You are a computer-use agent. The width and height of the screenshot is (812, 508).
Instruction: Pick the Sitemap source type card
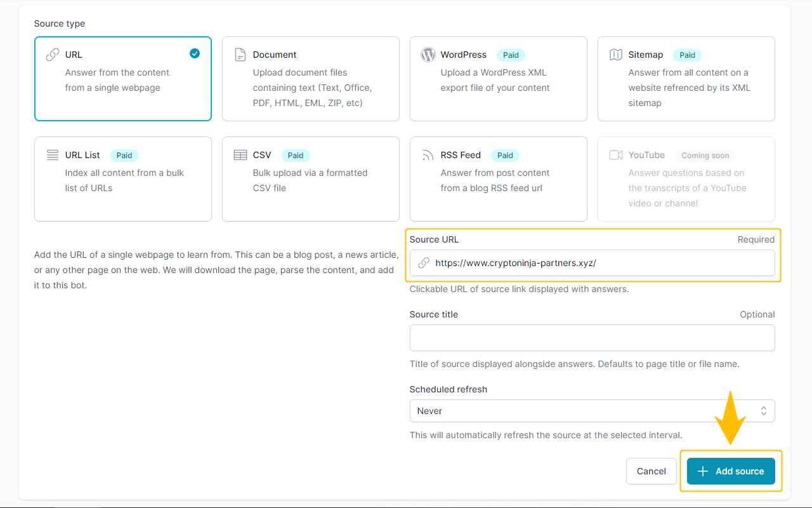[686, 79]
